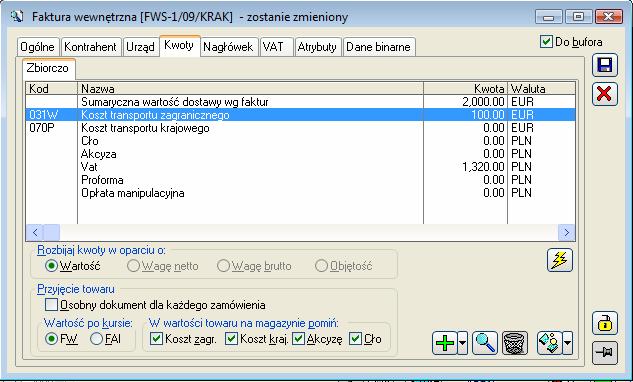Select the Zbiorczo sub-tab

tap(48, 68)
